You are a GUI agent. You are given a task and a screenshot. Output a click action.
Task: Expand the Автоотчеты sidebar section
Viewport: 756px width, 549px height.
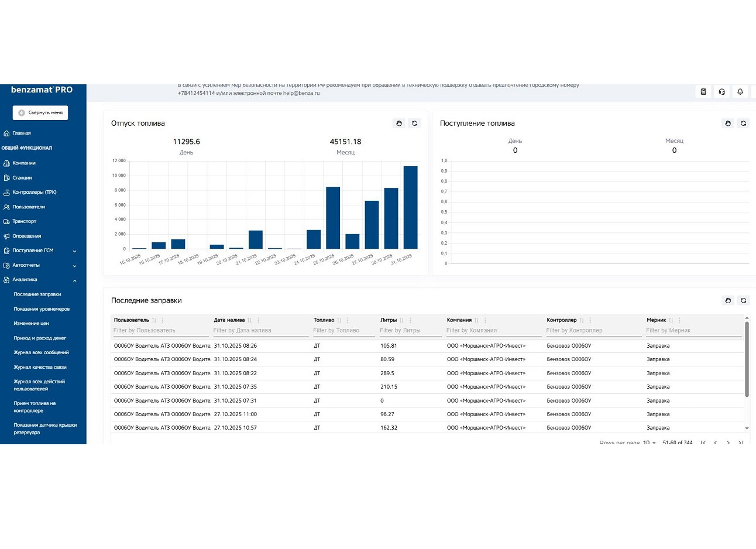pos(74,266)
